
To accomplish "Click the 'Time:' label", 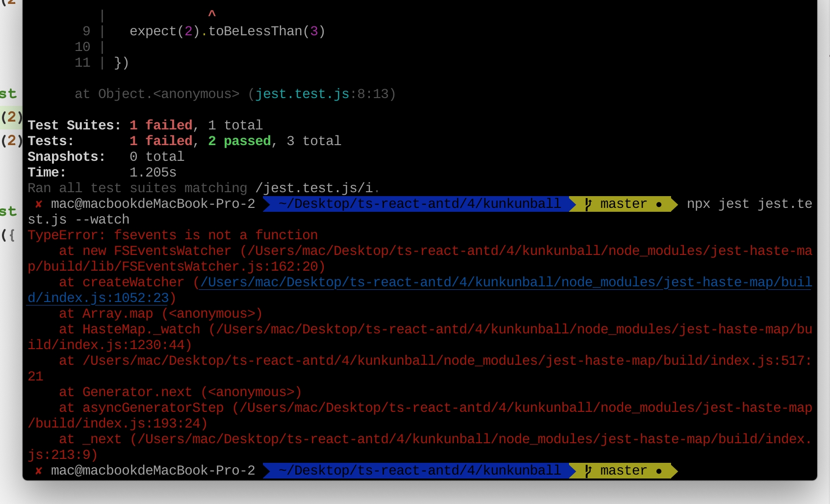I will [x=47, y=173].
